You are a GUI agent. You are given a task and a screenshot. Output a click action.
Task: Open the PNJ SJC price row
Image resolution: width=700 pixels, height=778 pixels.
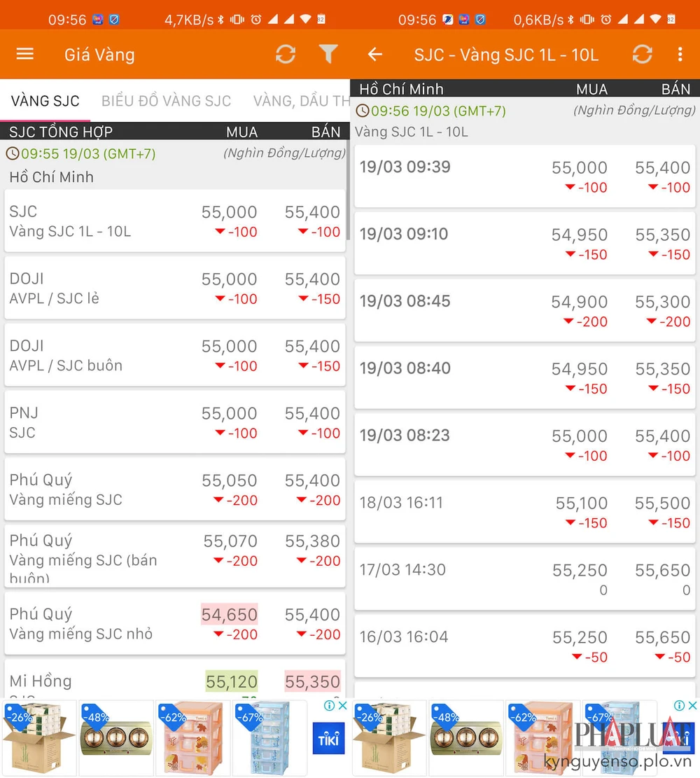pos(175,422)
